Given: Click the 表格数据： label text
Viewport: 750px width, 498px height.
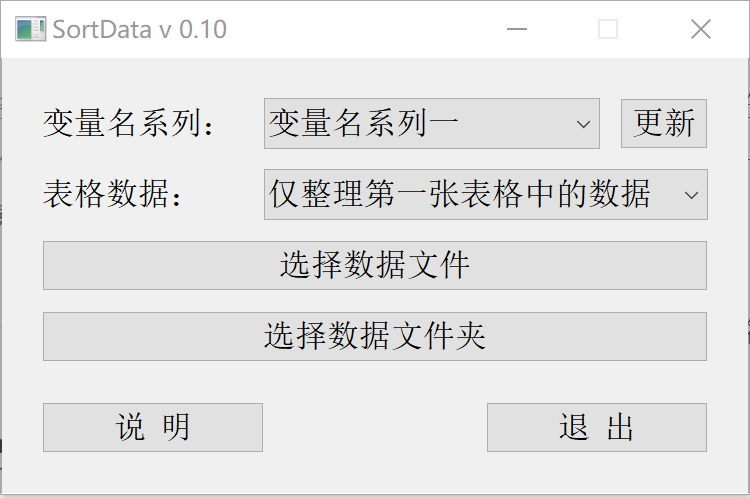Looking at the screenshot, I should tap(113, 194).
